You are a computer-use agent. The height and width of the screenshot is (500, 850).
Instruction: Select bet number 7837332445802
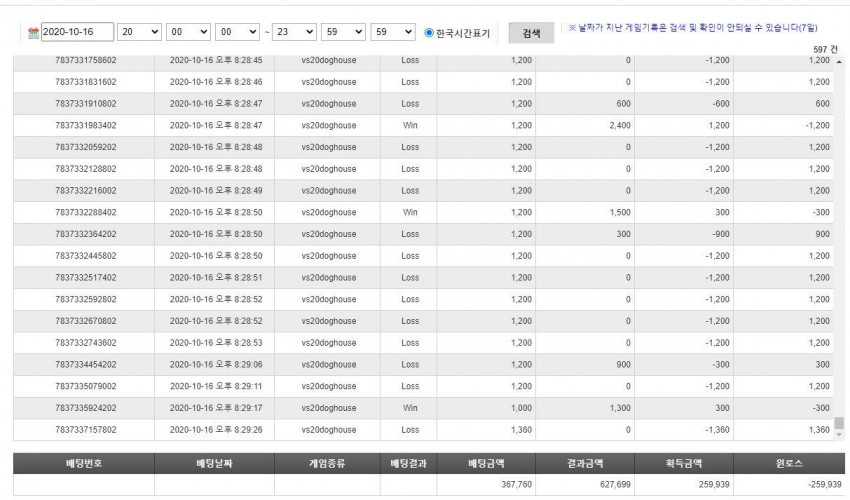pos(86,255)
